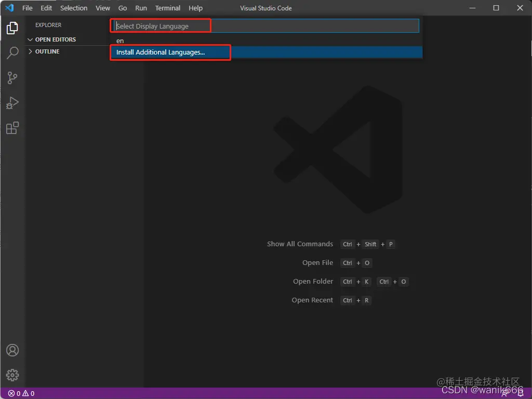
Task: Click the VS Code logo in title bar
Action: pyautogui.click(x=9, y=8)
